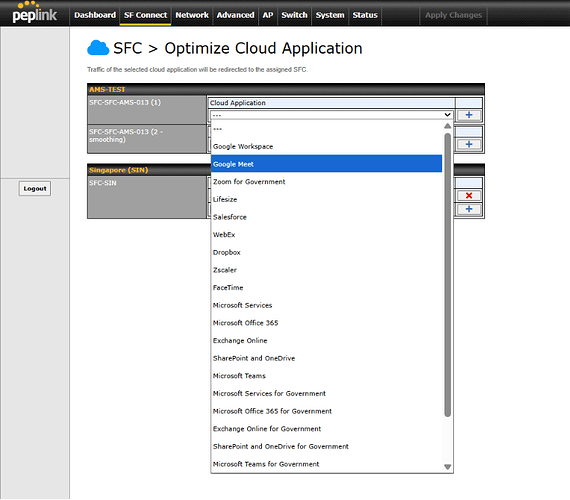Select Salesforce option

pos(326,217)
